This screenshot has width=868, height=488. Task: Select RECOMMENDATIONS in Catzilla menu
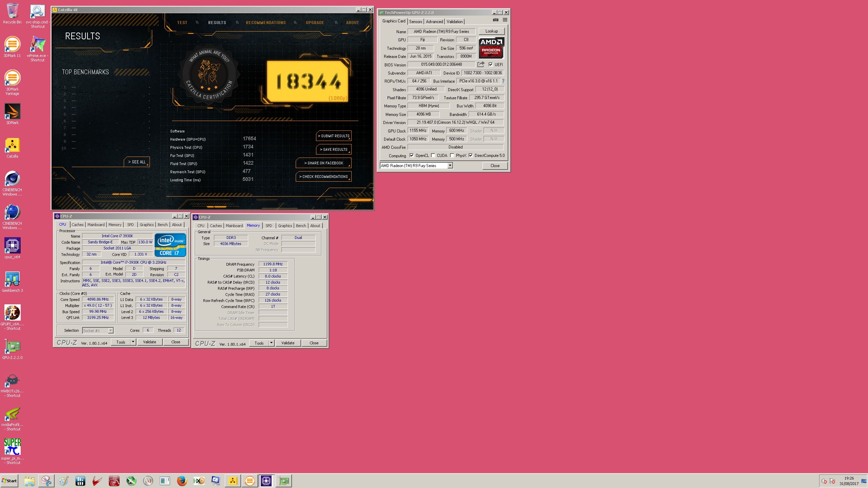(266, 23)
